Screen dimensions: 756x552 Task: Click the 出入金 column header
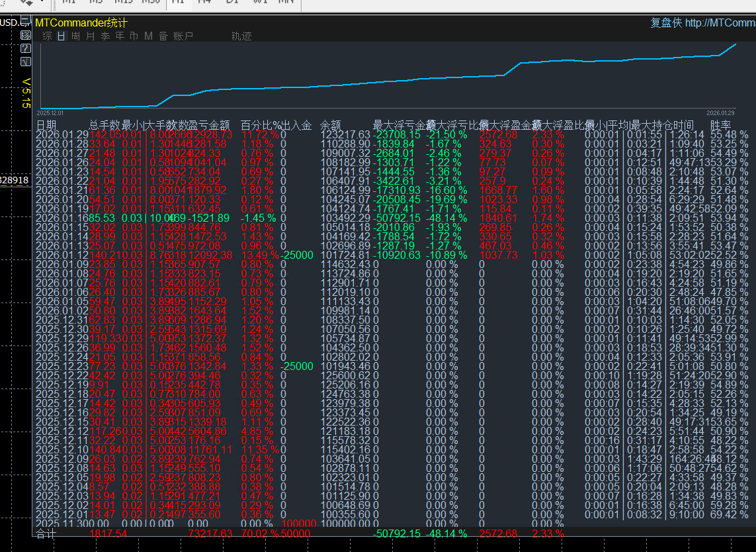pos(296,126)
